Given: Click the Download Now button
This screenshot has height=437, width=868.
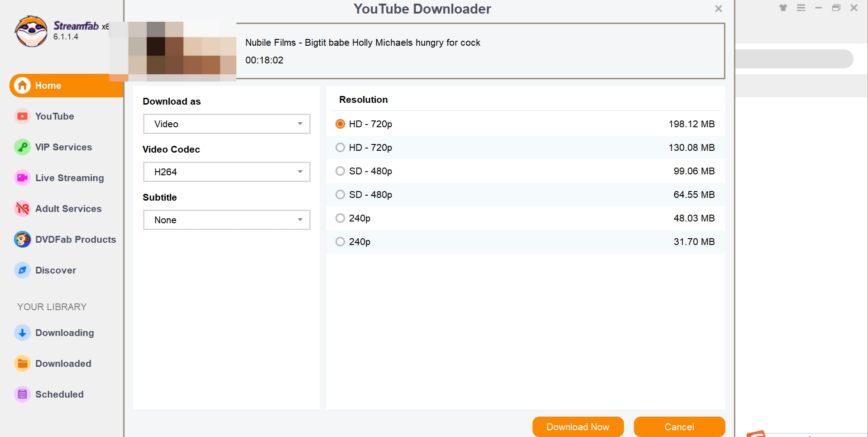Looking at the screenshot, I should 578,427.
